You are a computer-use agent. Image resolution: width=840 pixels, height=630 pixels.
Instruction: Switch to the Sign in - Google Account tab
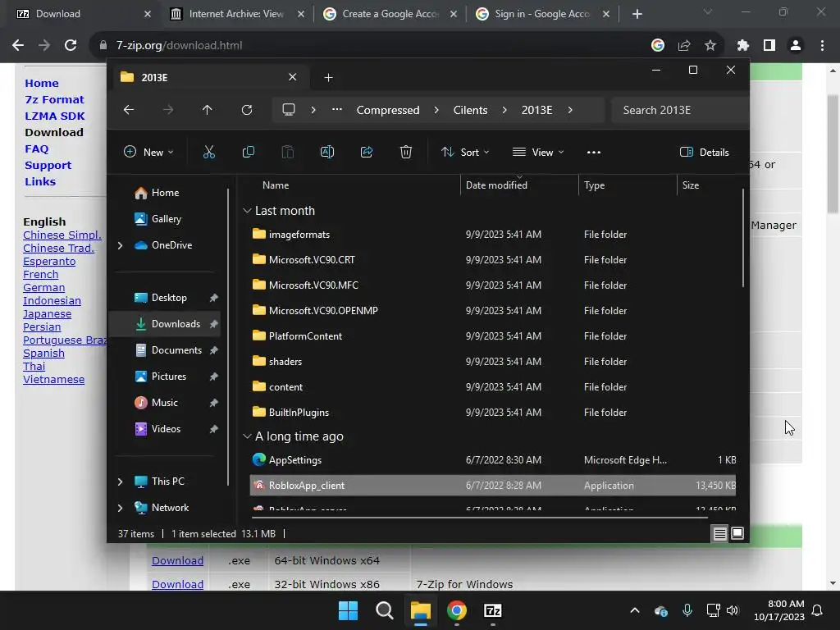(542, 14)
